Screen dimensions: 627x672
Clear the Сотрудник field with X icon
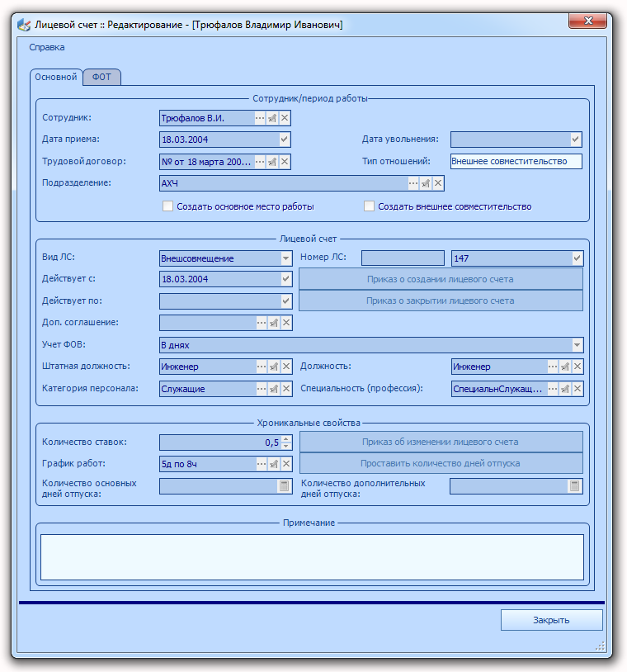coord(285,118)
